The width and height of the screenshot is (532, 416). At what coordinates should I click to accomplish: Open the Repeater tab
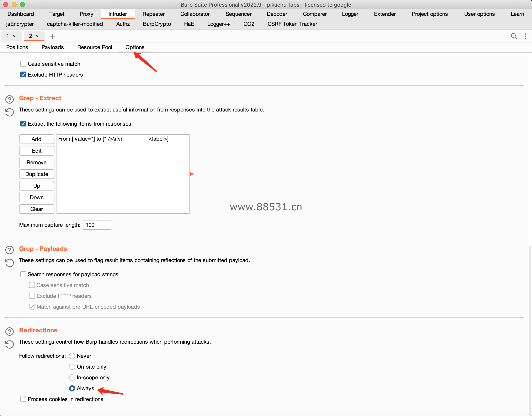[153, 14]
